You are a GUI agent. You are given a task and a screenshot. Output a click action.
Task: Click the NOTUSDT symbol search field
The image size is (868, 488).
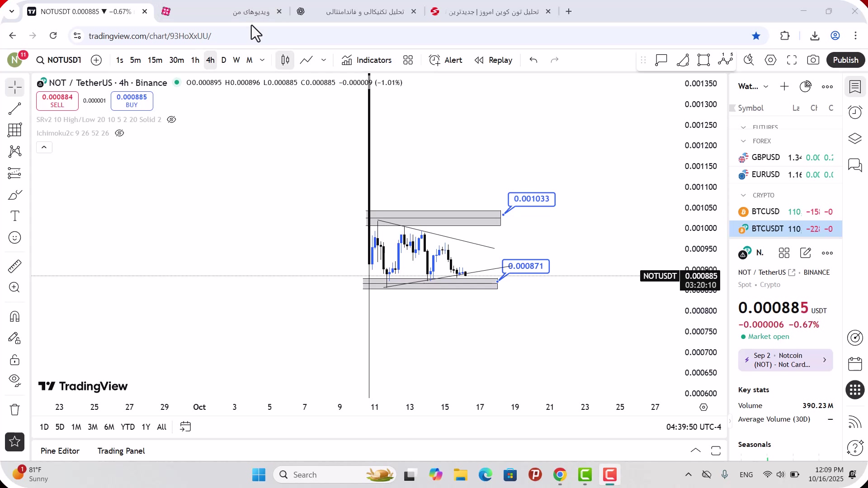tap(59, 60)
